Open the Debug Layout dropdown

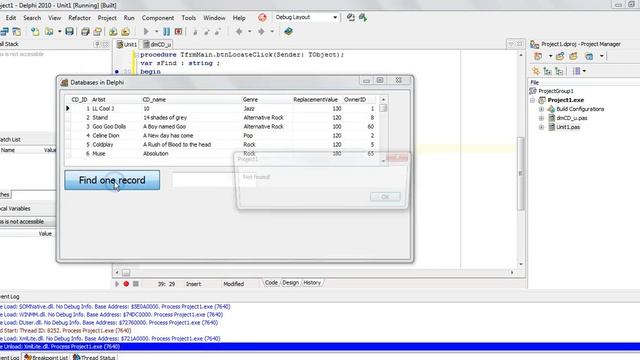(x=335, y=18)
